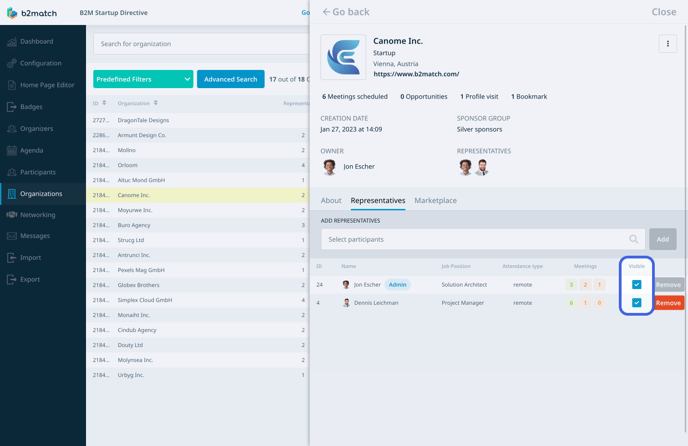Select Cindub Agency row
688x446 pixels.
coord(198,330)
